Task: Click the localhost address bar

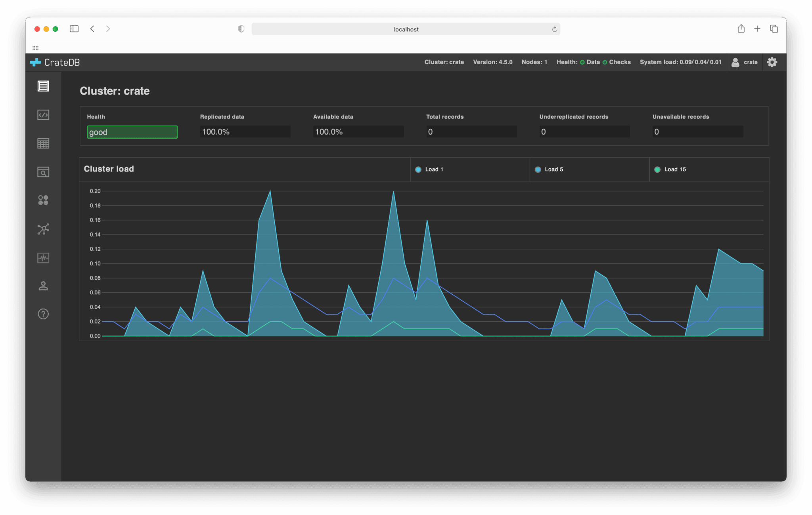Action: (406, 29)
